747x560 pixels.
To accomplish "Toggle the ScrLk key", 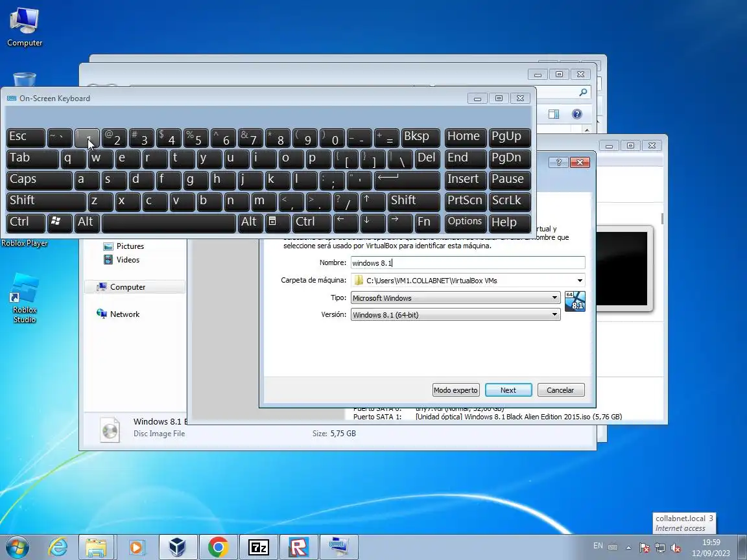I will coord(510,202).
